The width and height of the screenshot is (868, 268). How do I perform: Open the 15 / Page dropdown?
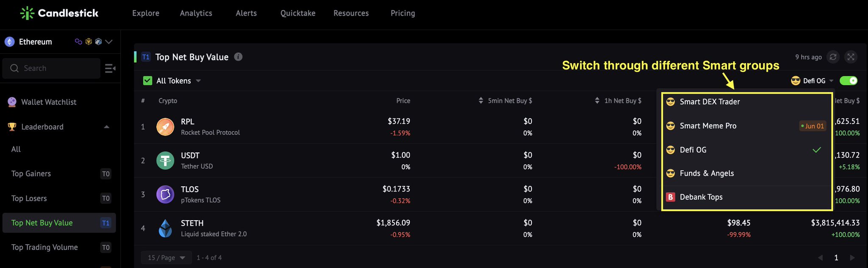[x=166, y=257]
